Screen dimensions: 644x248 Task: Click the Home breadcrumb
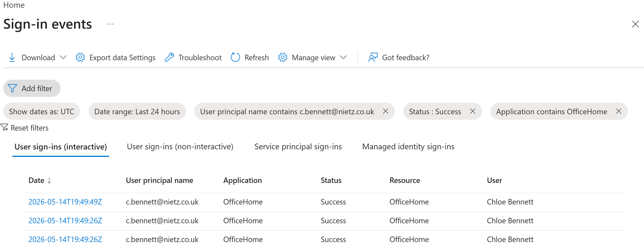(x=14, y=5)
